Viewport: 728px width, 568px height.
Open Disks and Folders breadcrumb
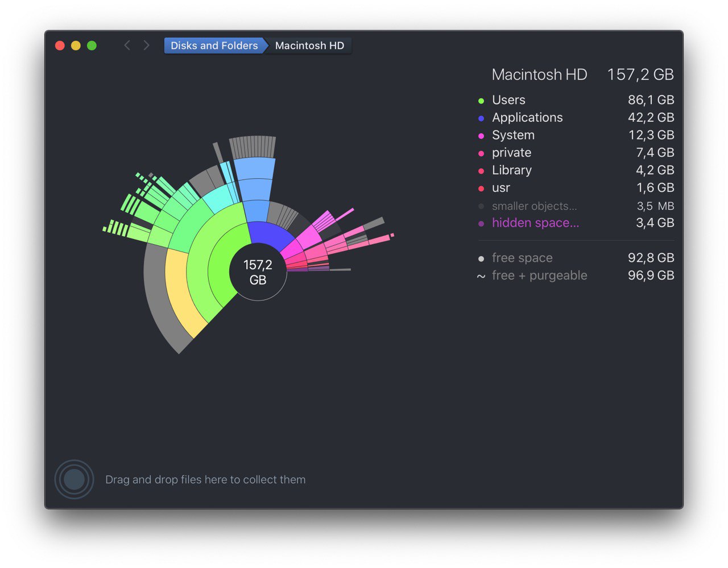(214, 46)
